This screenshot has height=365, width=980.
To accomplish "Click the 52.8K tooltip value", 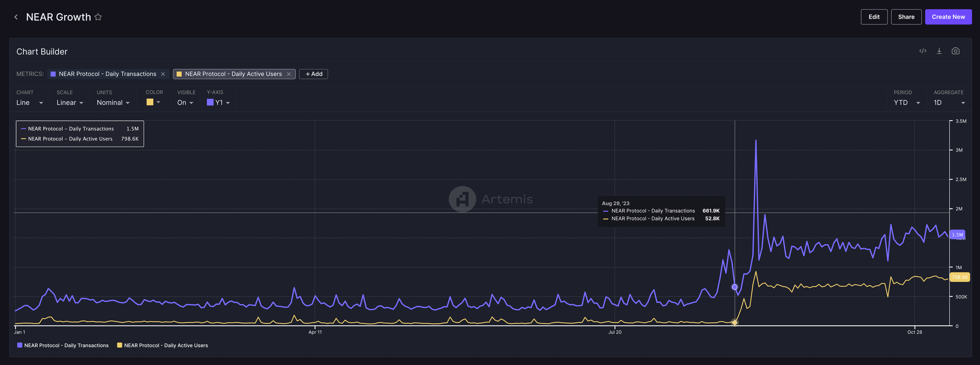I will 712,218.
